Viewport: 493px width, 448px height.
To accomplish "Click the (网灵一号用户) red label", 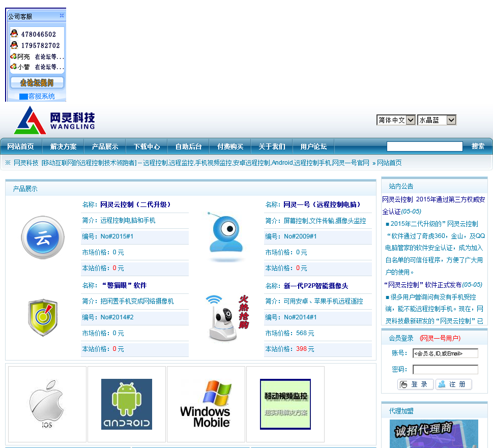I will [440, 338].
